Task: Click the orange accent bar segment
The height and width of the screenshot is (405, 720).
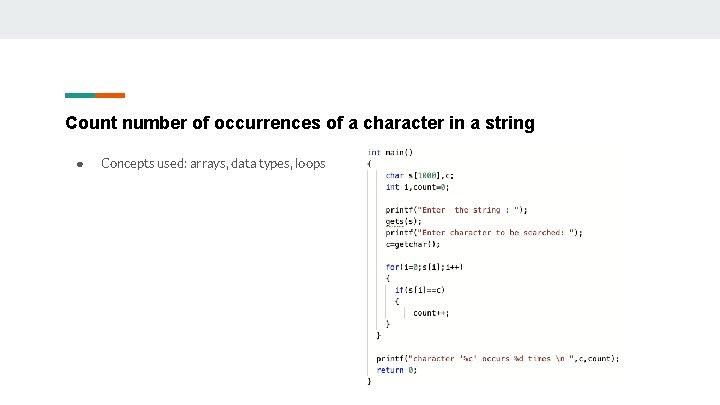Action: 110,96
